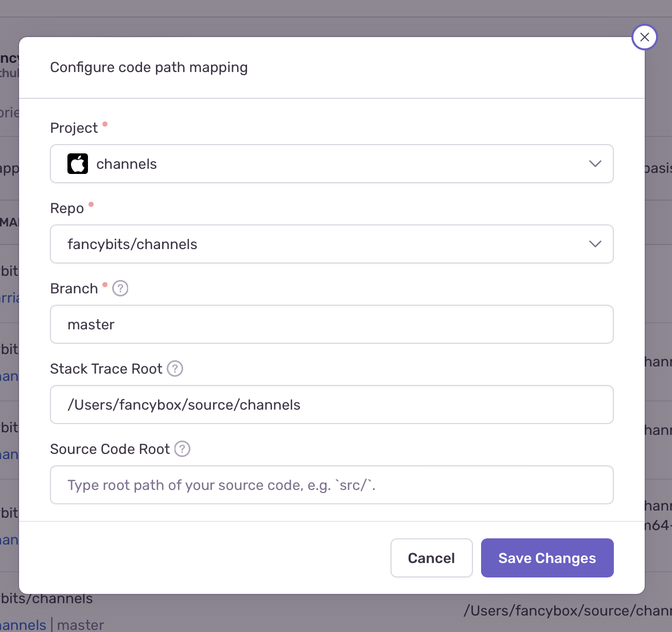The image size is (672, 632).
Task: Click the chevron on the Project selector
Action: tap(595, 164)
